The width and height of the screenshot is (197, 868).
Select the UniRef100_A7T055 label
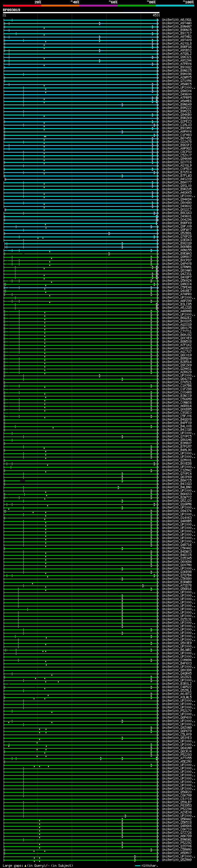click(x=177, y=758)
